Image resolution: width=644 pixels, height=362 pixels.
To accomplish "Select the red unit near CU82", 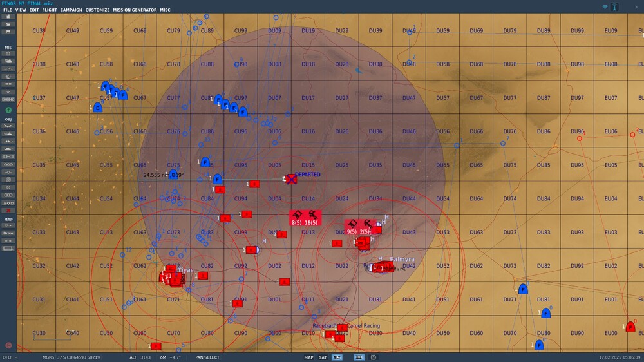I will 202,275.
